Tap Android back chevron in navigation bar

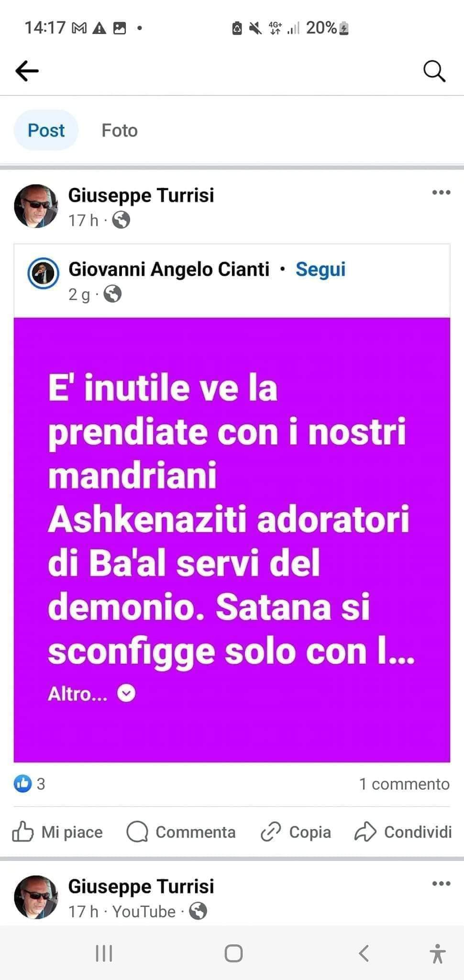tap(364, 953)
